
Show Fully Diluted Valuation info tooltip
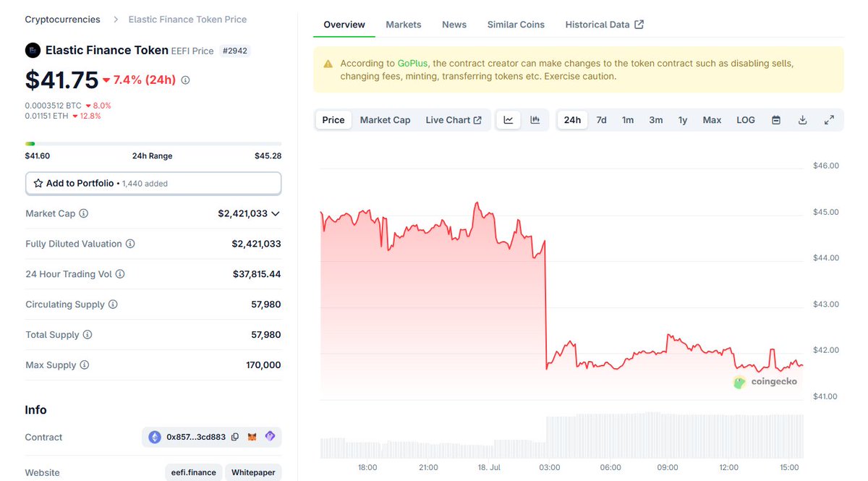130,244
